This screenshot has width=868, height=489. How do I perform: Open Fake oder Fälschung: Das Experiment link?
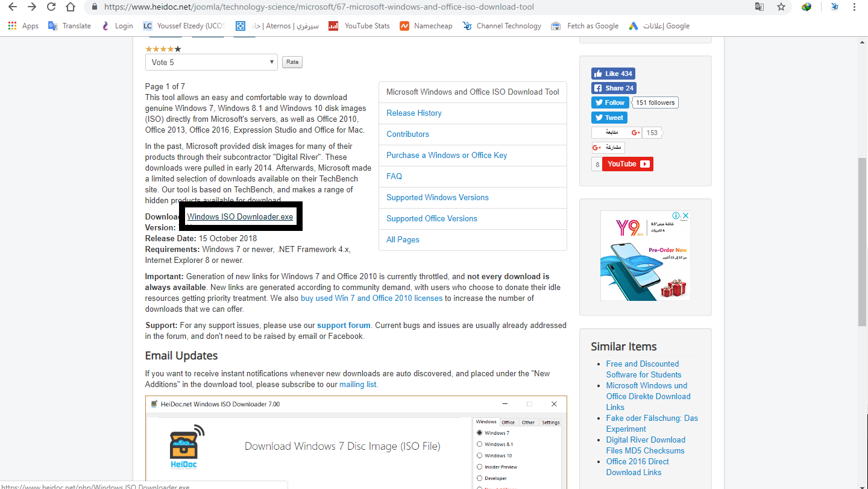(652, 423)
